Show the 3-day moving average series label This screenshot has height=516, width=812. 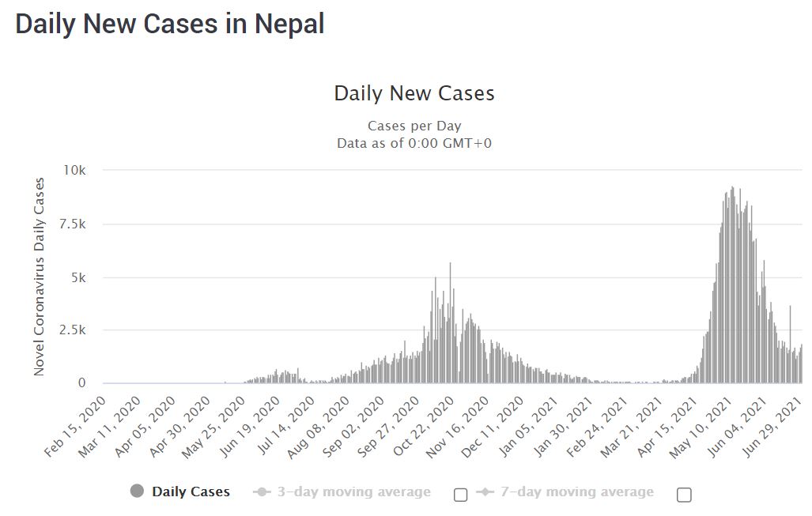(353, 492)
